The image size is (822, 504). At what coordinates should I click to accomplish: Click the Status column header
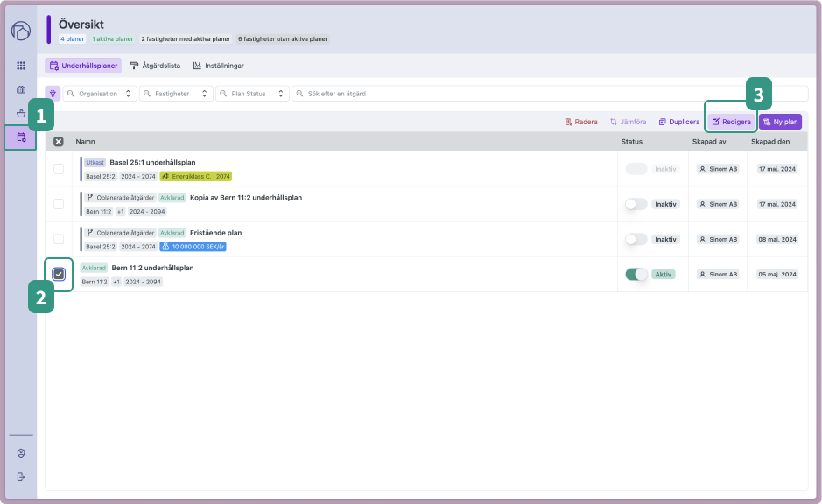coord(632,142)
